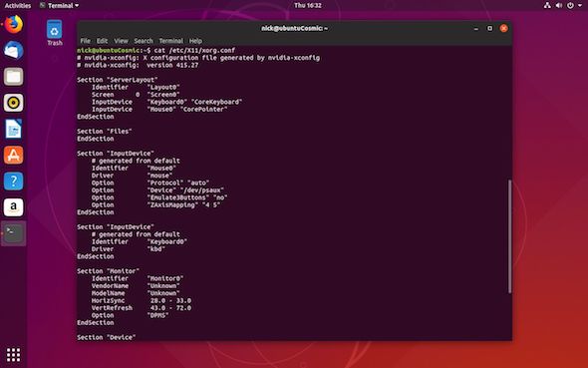Open the Help menu
The image size is (588, 368).
tap(195, 41)
